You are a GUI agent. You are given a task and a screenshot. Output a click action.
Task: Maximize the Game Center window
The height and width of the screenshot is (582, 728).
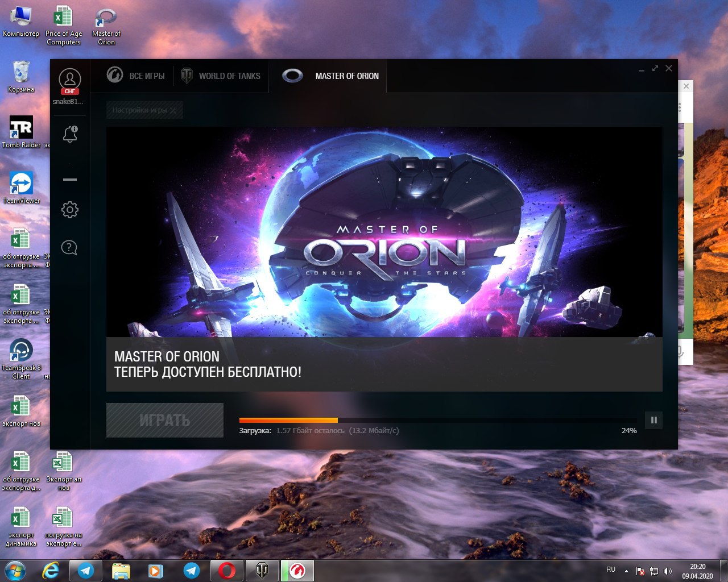point(655,68)
